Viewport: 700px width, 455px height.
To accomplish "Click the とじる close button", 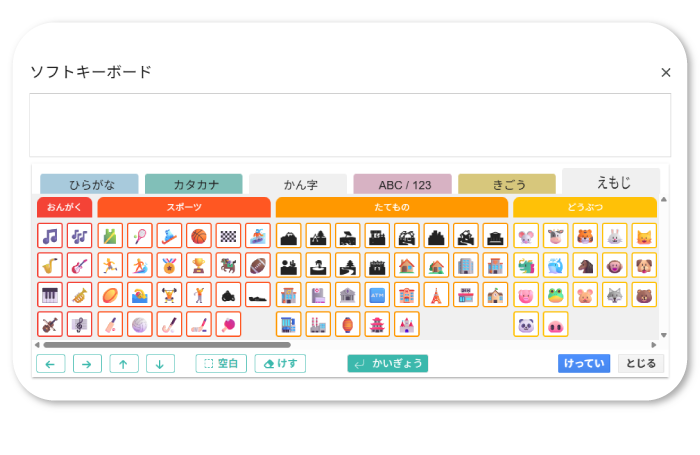I will click(640, 364).
